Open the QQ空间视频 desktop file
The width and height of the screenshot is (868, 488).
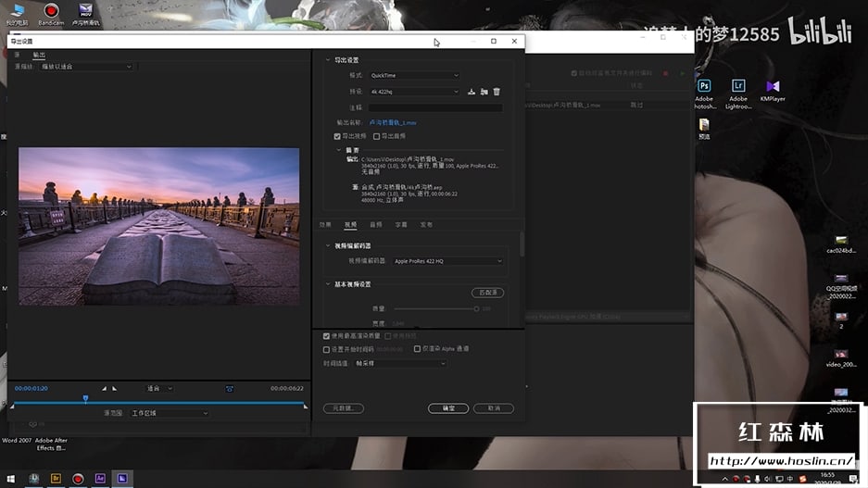coord(841,287)
